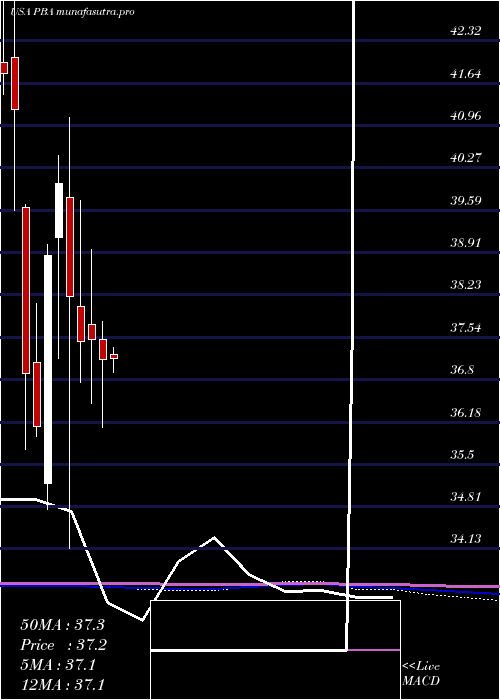Click the 34.81 price axis label

pyautogui.click(x=466, y=496)
